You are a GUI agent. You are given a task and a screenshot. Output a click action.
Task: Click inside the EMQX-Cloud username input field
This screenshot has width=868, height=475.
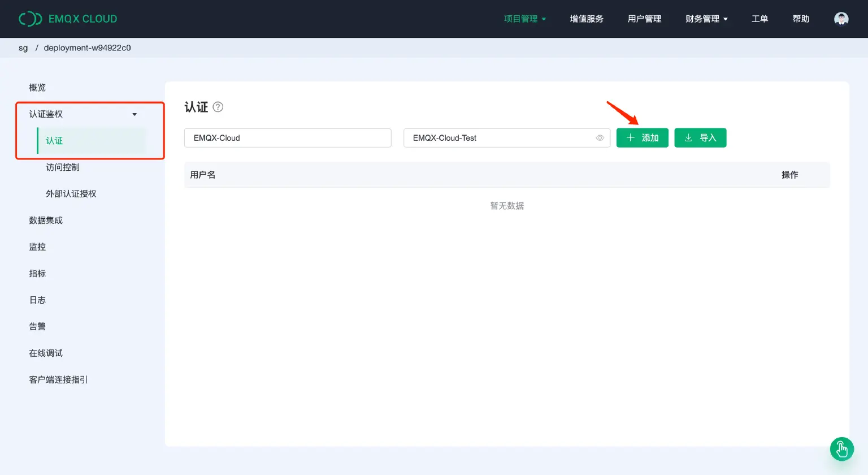coord(287,137)
